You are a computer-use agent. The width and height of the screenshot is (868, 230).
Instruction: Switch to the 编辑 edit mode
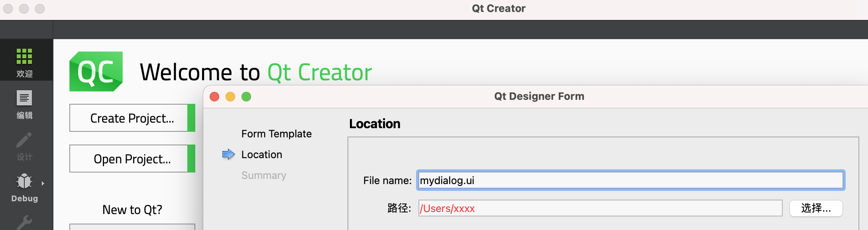pos(25,105)
